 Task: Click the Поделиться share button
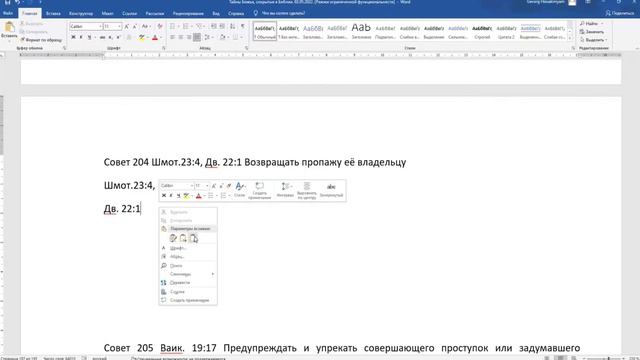619,13
